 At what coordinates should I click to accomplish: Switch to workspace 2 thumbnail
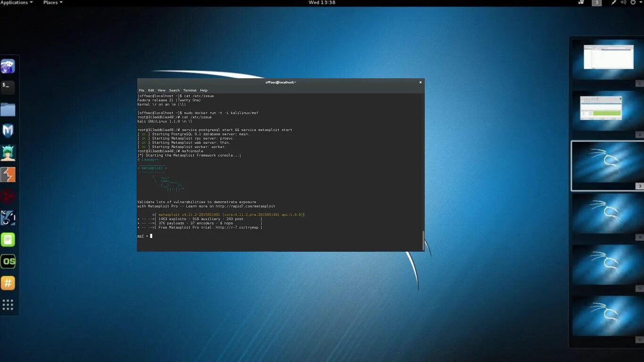tap(608, 111)
